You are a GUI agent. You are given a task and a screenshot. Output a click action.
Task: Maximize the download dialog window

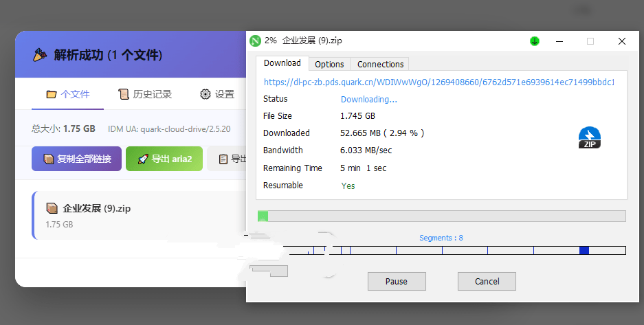(590, 41)
